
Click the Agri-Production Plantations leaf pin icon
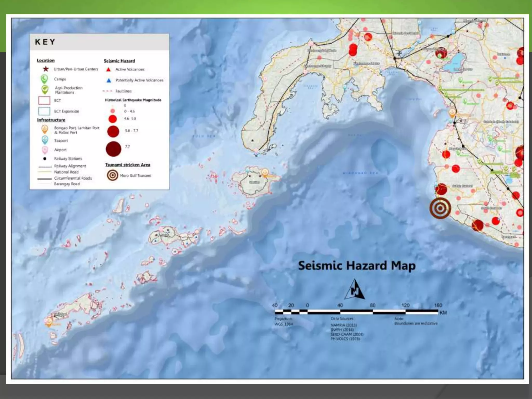point(45,90)
